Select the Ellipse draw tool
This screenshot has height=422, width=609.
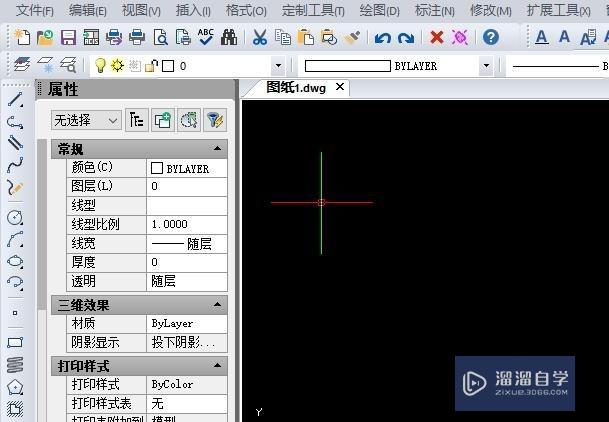coord(15,261)
